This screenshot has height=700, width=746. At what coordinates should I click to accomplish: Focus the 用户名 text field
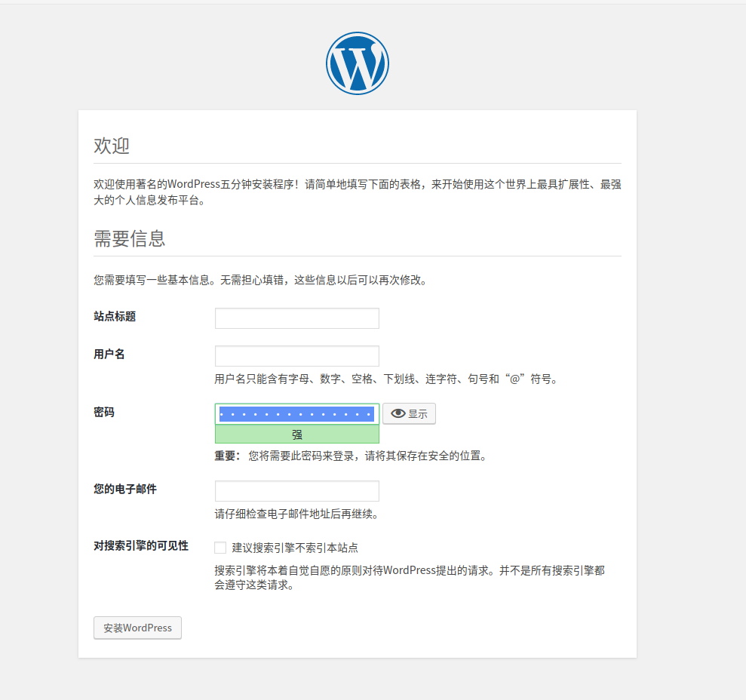(x=297, y=356)
